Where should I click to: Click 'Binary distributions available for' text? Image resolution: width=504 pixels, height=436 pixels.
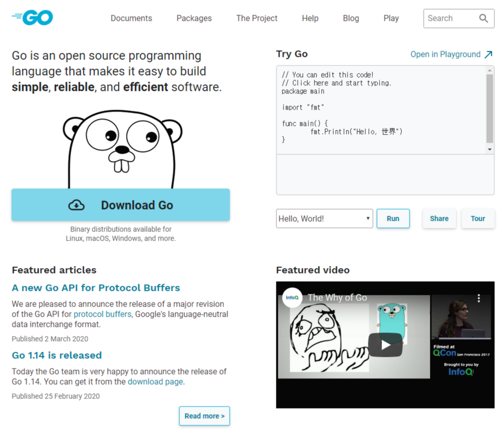(x=121, y=229)
